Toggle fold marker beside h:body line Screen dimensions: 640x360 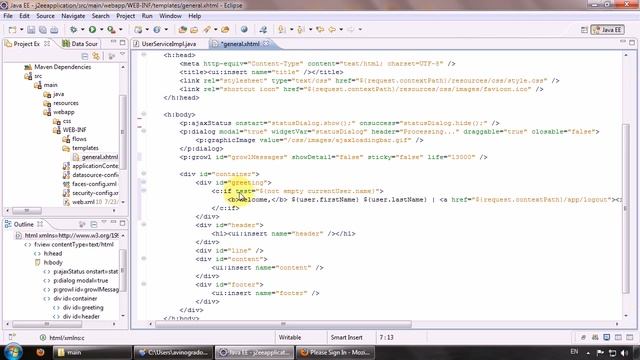tap(144, 114)
